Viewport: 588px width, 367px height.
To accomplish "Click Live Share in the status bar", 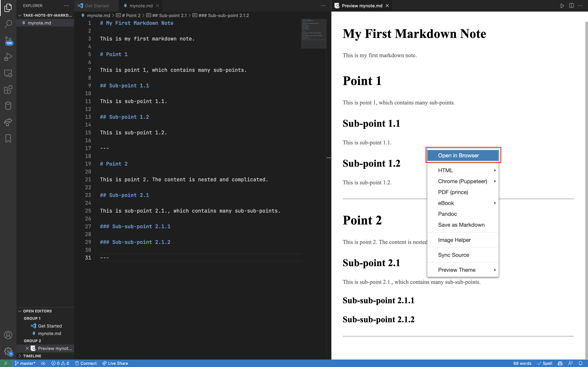I will coord(115,363).
